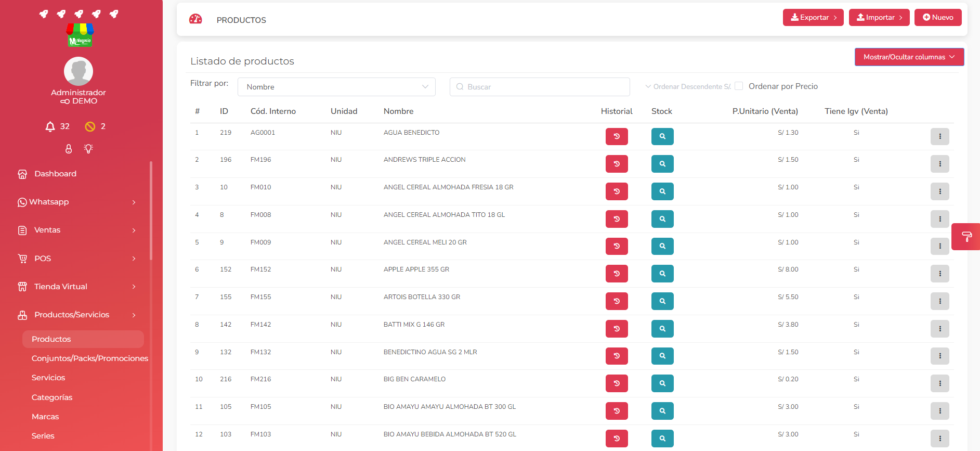The image size is (980, 451).
Task: Open the Ordenar Descendente S/. selector
Action: tap(688, 87)
